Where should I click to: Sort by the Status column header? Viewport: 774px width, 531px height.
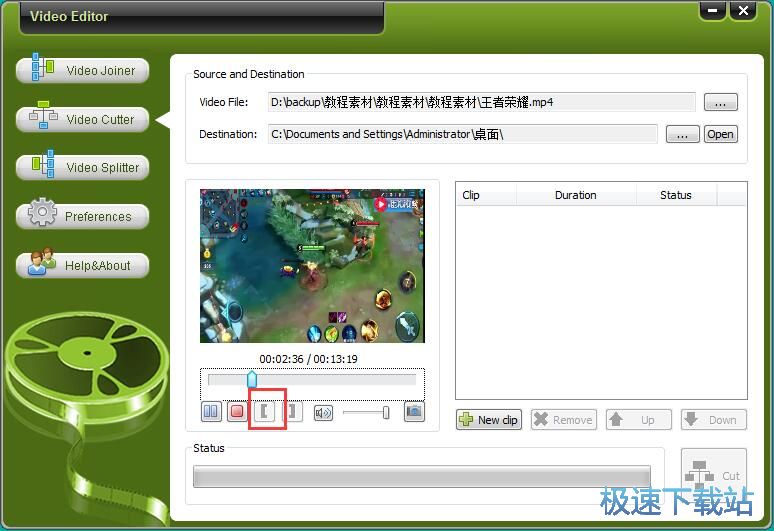[x=676, y=195]
